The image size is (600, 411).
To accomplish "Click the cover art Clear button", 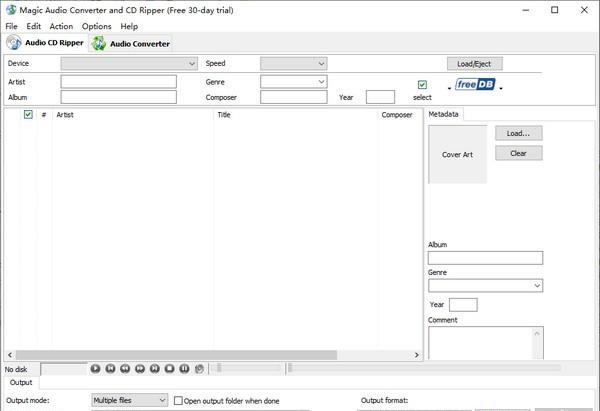I will (518, 153).
